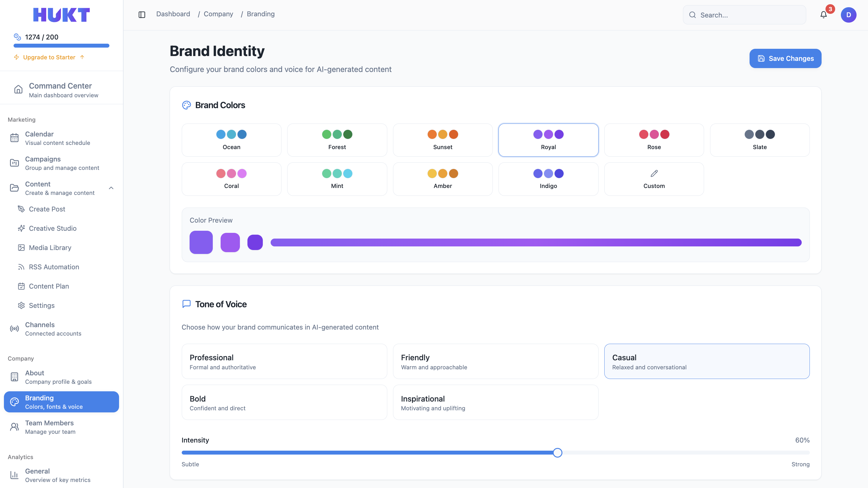This screenshot has height=488, width=868.
Task: Select the Custom pencil color option
Action: tap(654, 179)
